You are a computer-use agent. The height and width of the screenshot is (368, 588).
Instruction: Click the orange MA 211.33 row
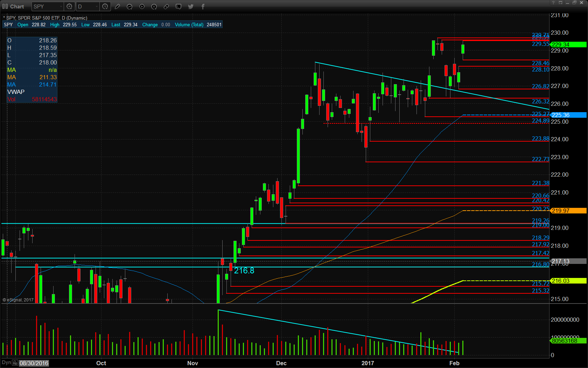(x=32, y=77)
